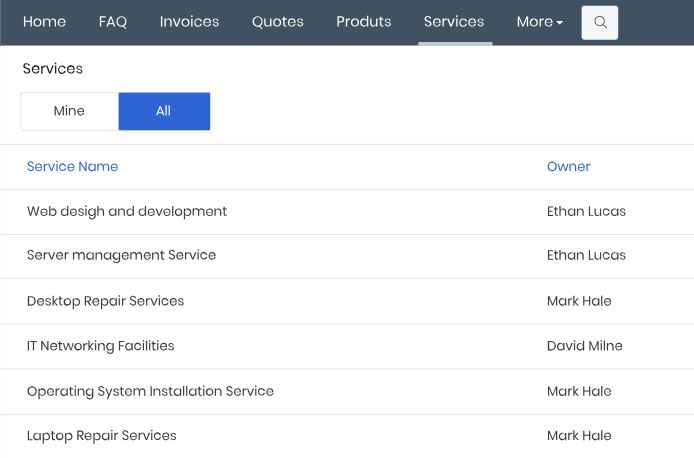
Task: Select Laptop Repair Services entry
Action: pyautogui.click(x=101, y=435)
